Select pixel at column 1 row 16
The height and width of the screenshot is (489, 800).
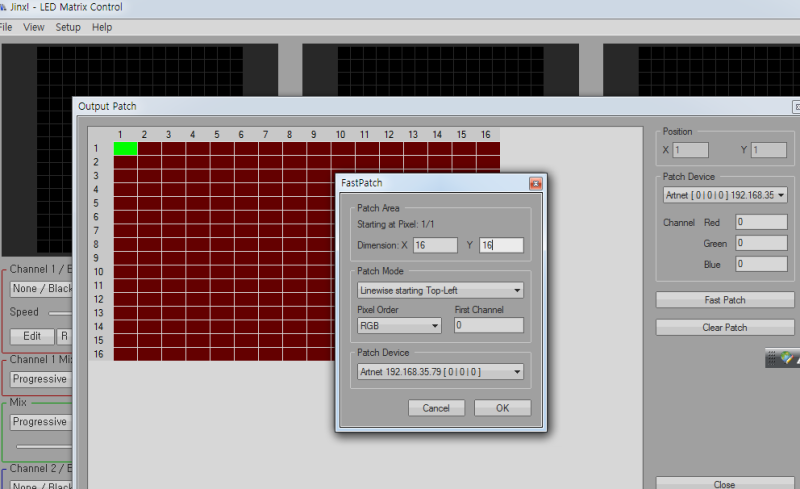pyautogui.click(x=126, y=354)
